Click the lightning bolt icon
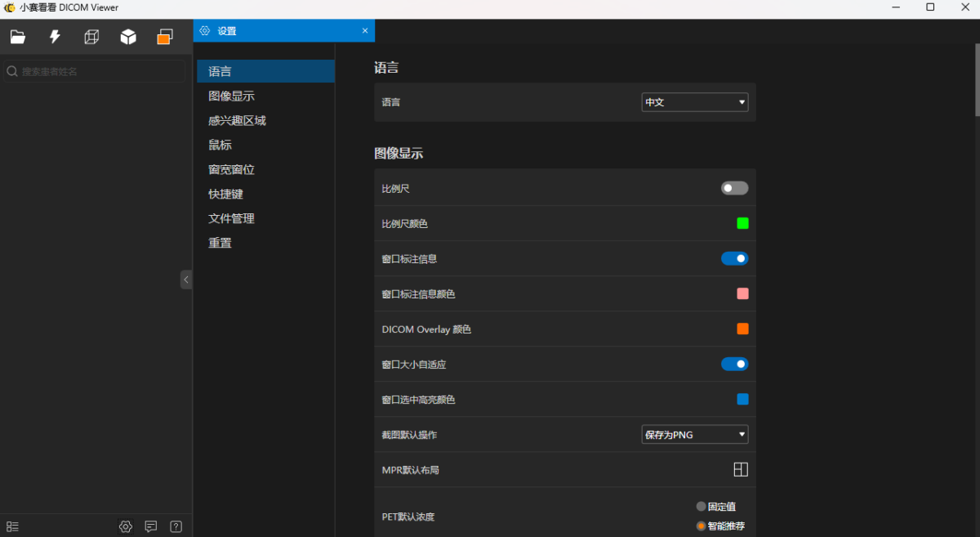 tap(55, 37)
